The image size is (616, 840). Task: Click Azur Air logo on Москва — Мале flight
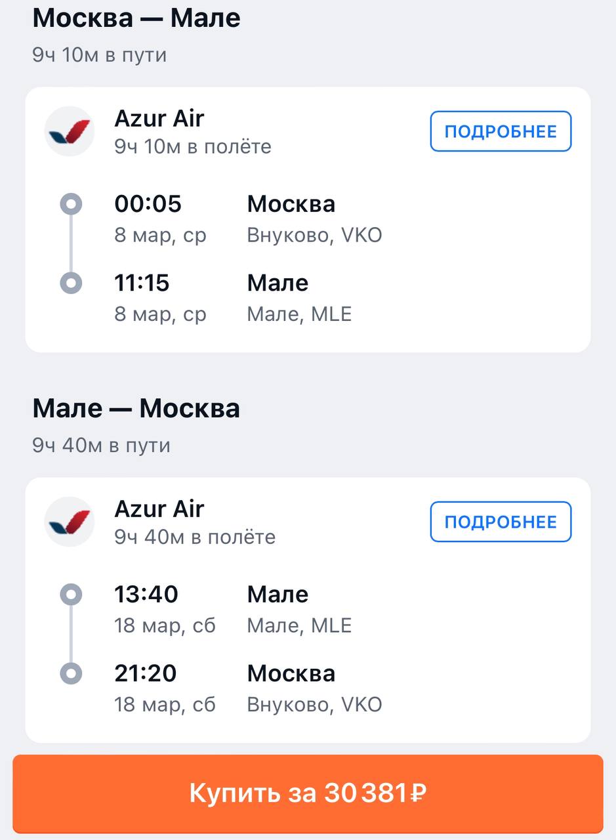[x=70, y=131]
